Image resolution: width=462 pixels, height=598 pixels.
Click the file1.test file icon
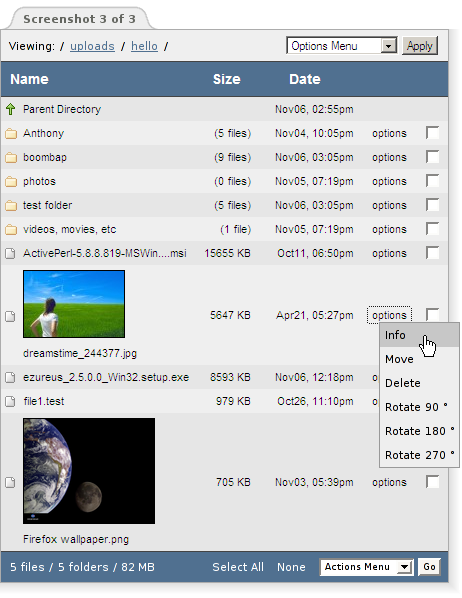(10, 402)
